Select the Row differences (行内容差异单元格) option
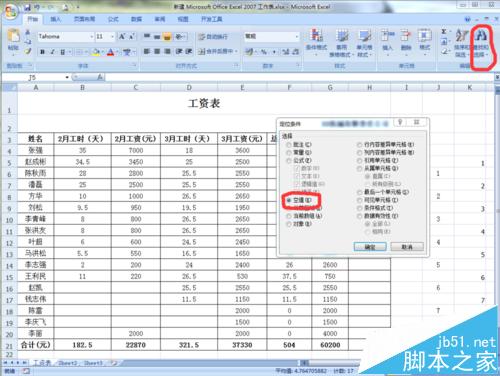Screen dimensions: 500x376 coord(385,144)
